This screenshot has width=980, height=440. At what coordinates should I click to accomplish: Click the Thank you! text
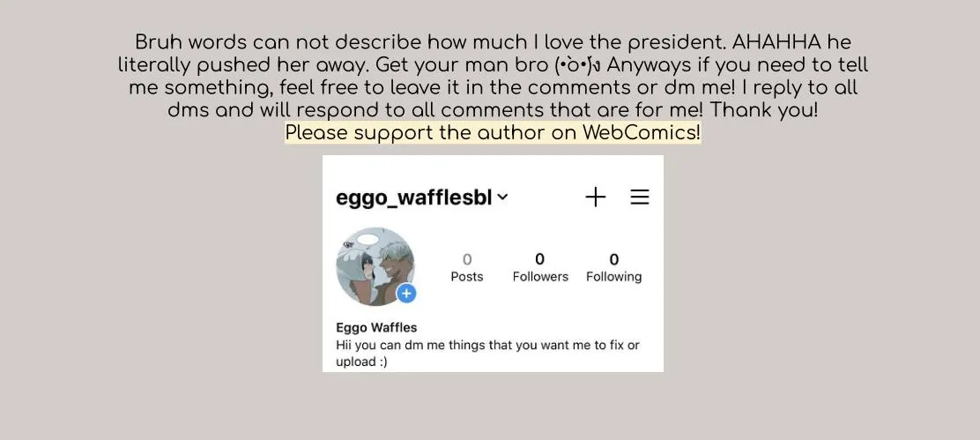[764, 110]
